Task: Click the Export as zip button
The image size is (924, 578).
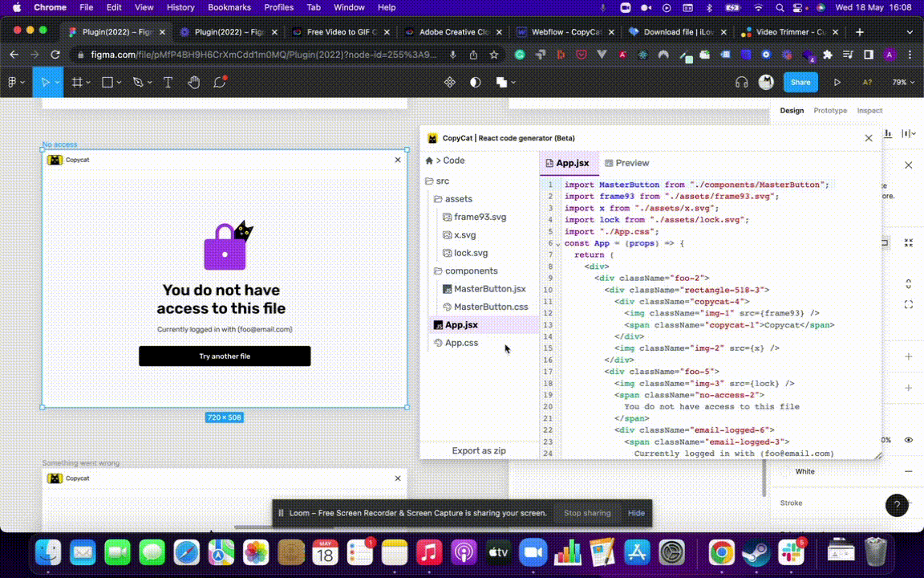Action: [479, 451]
